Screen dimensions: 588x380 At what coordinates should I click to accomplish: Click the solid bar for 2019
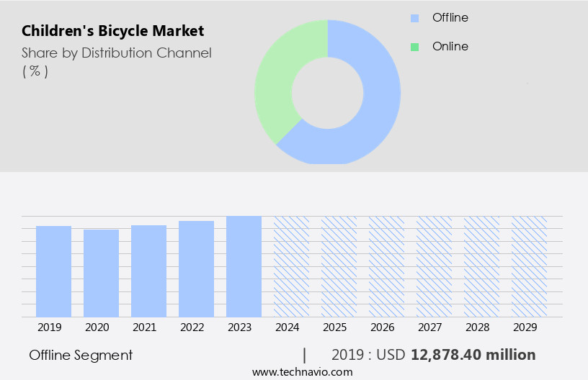[53, 271]
